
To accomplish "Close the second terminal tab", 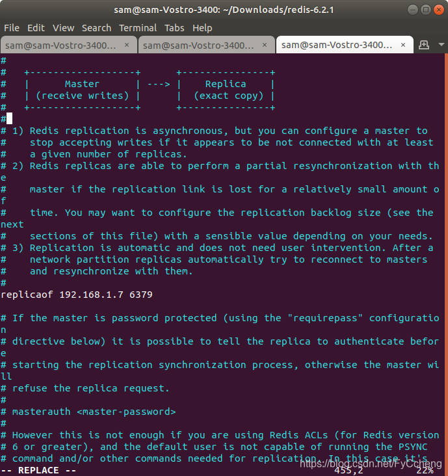I will [x=265, y=45].
